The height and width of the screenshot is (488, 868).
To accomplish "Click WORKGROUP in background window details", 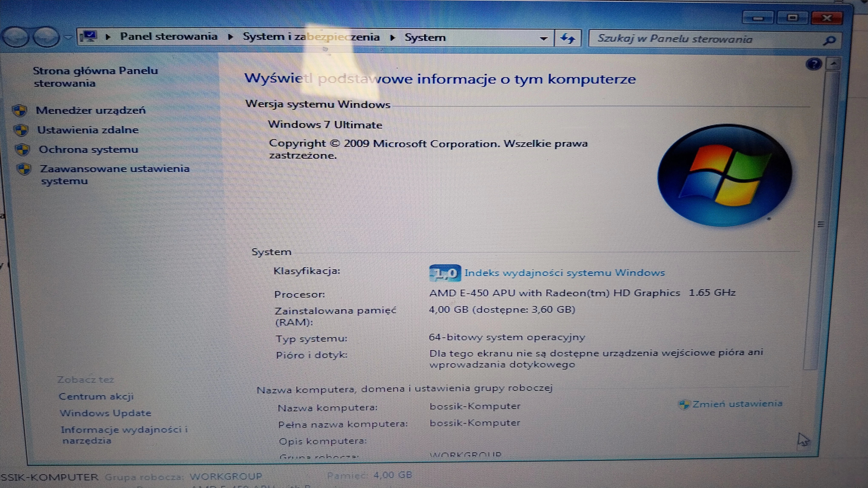I will pos(226,476).
